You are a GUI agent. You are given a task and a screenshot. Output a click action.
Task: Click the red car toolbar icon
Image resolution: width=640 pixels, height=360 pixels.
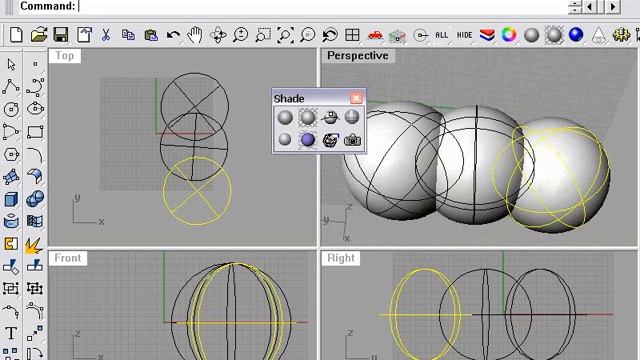375,35
